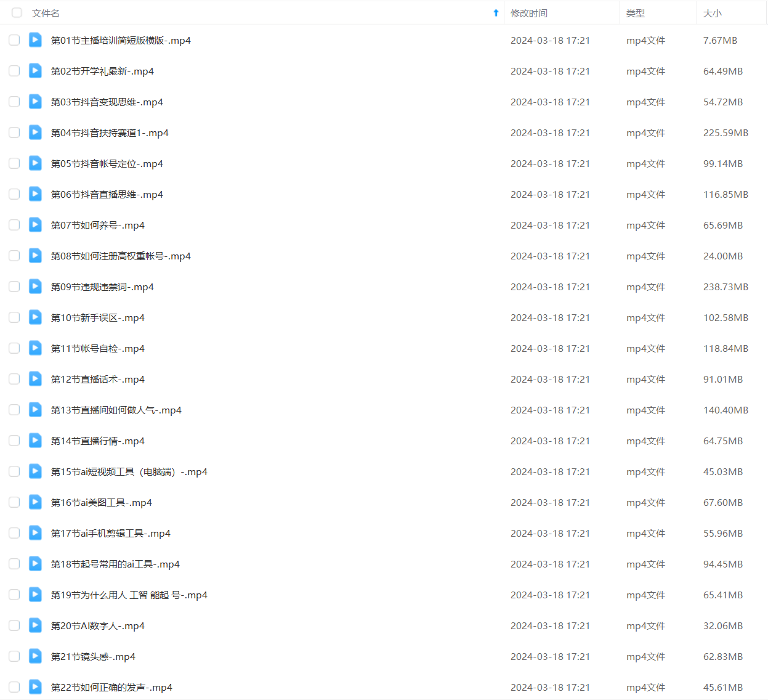768x700 pixels.
Task: Click the 225.59MB size value
Action: tap(726, 133)
